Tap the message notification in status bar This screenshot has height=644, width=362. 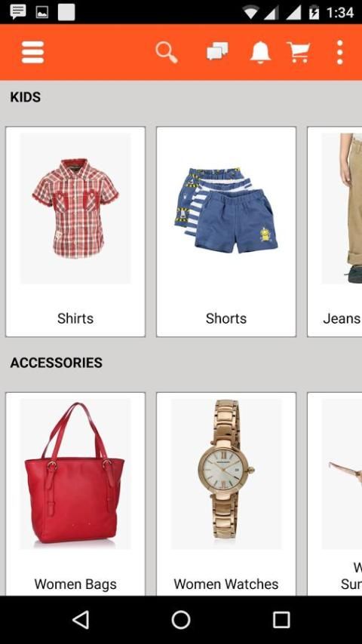click(x=18, y=12)
